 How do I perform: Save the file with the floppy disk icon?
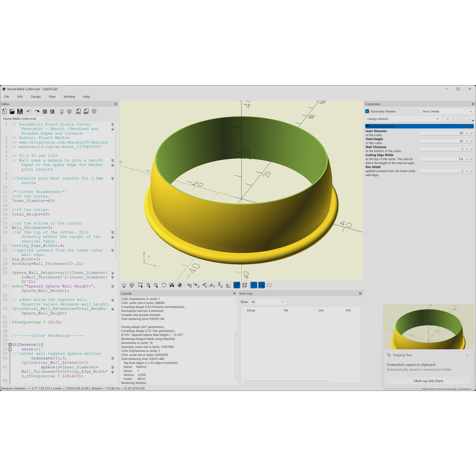pos(20,112)
